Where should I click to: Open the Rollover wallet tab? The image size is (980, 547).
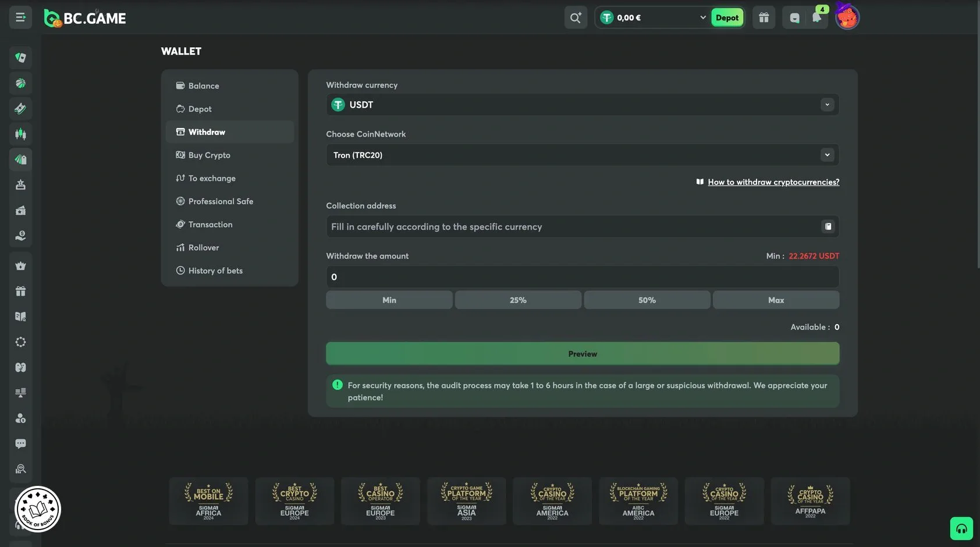coord(230,247)
